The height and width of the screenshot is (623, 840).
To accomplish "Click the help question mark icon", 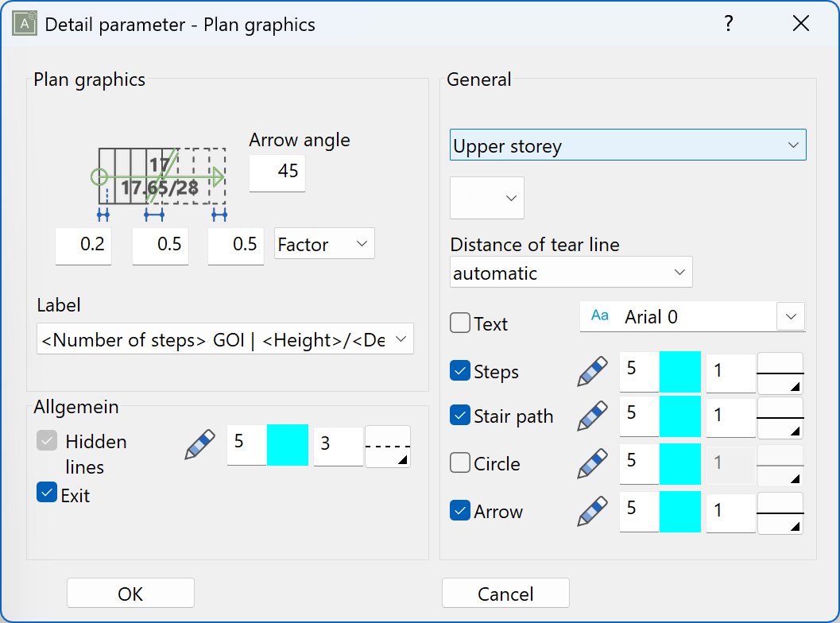I will (x=728, y=24).
